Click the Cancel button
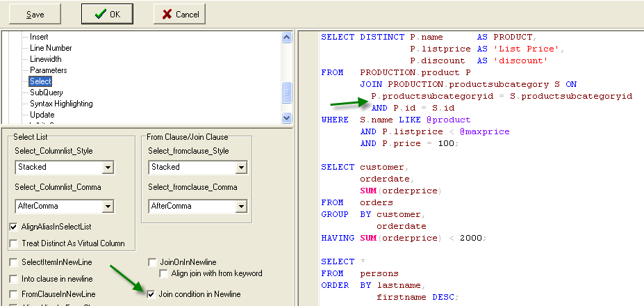644x306 pixels. coord(179,15)
